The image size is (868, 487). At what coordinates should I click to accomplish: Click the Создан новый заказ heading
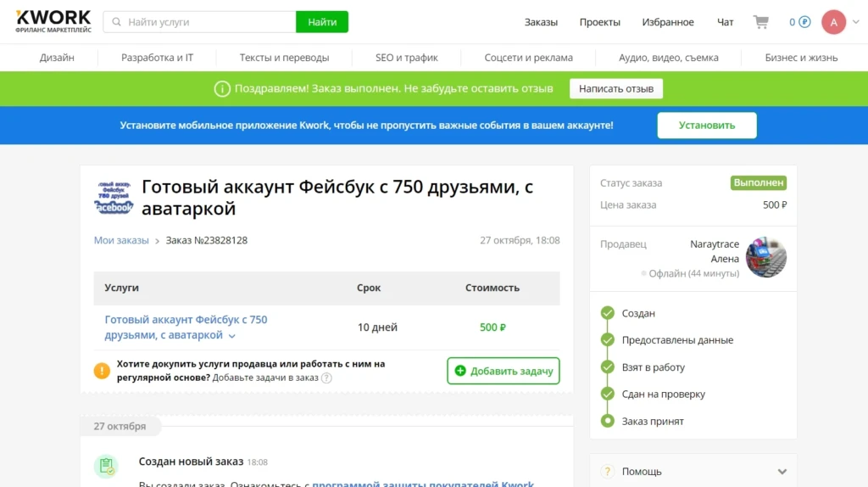pos(191,462)
